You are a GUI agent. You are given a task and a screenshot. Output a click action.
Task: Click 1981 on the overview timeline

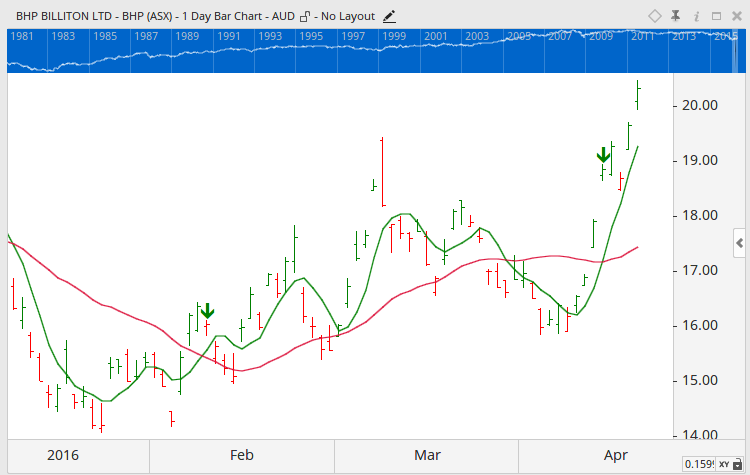(x=22, y=36)
